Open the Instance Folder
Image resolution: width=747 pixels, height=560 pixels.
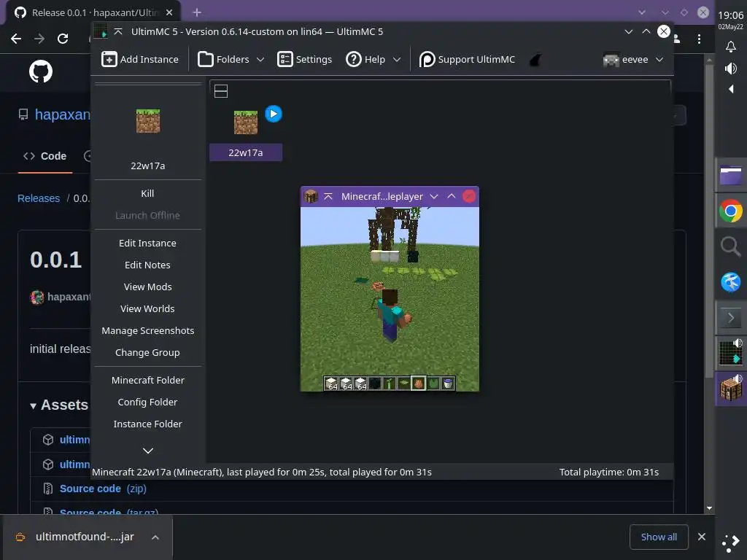coord(147,424)
